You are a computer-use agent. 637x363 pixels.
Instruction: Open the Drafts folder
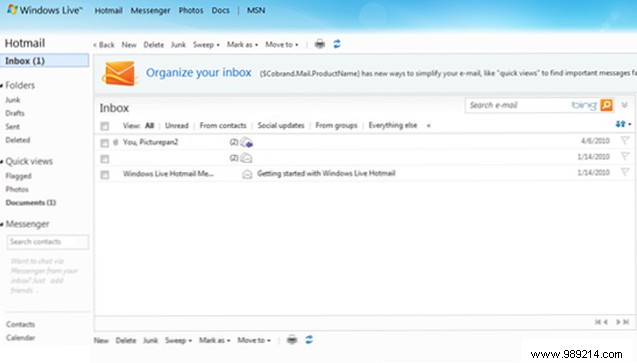coord(15,113)
